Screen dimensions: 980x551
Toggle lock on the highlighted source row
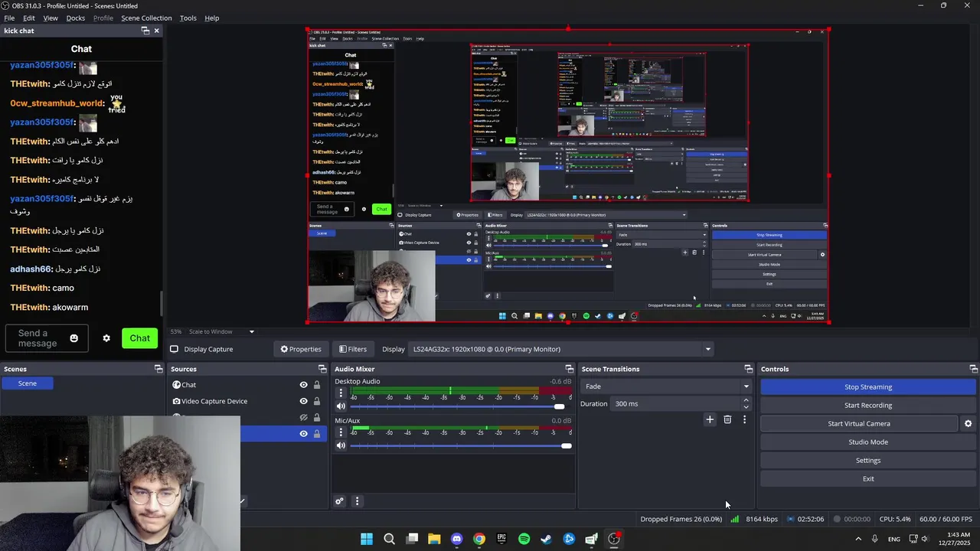point(317,434)
